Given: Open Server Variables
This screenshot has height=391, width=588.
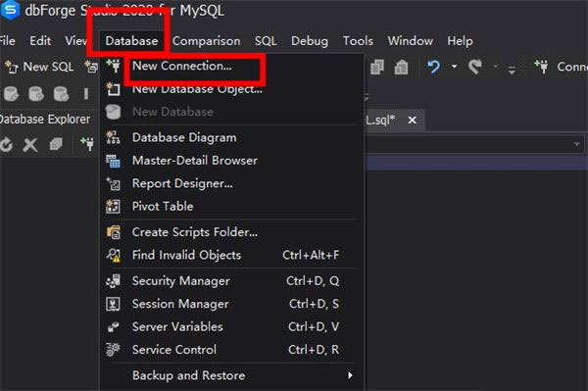Looking at the screenshot, I should pyautogui.click(x=177, y=327).
